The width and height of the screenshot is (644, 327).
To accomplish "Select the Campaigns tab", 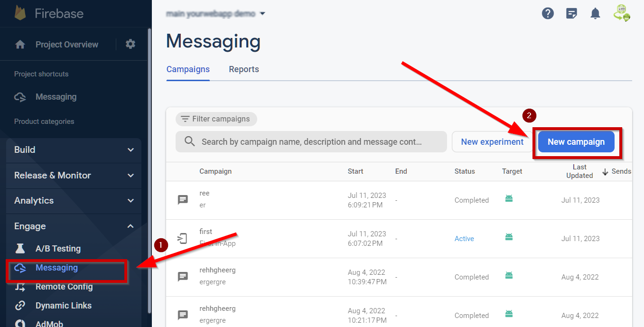I will pos(188,69).
